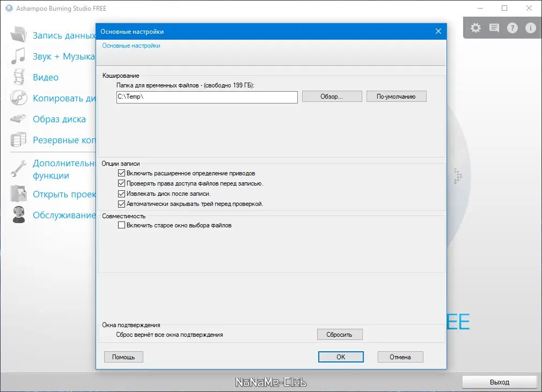The height and width of the screenshot is (392, 542).
Task: Click the headset support icon
Action: pos(19,215)
